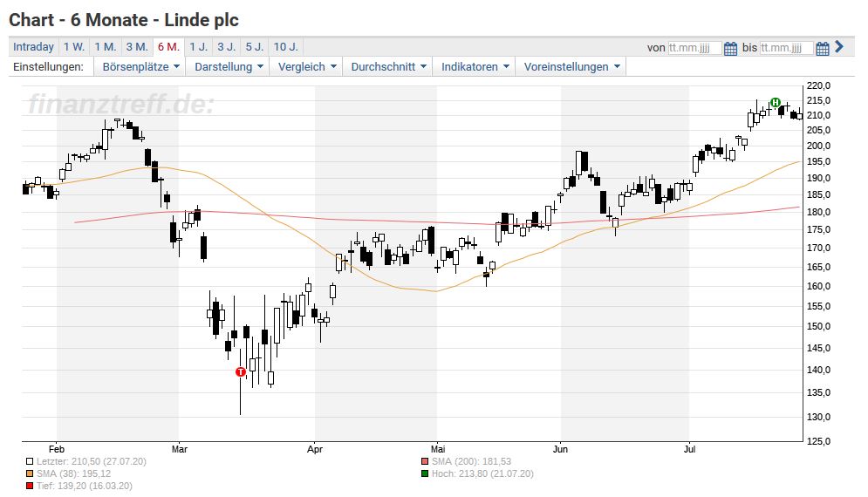Viewport: 868px width, 497px height.
Task: Click the white Letzter legend swatch
Action: pos(30,461)
